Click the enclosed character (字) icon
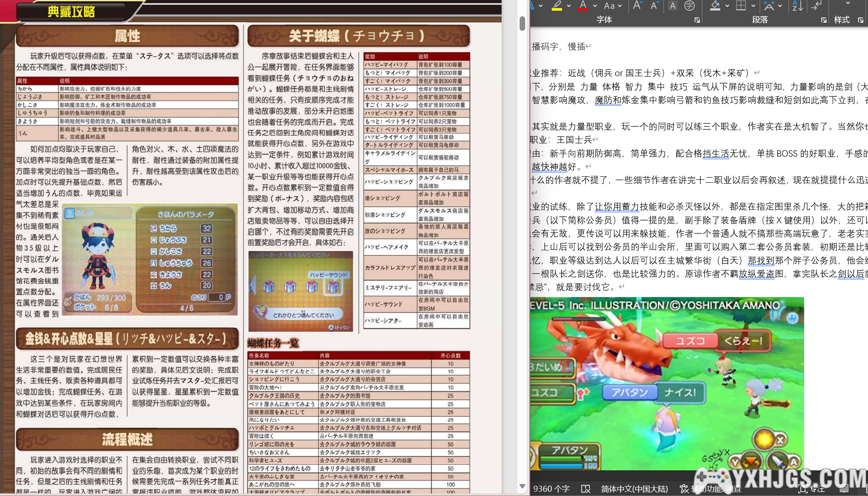This screenshot has height=496, width=868. 689,6
